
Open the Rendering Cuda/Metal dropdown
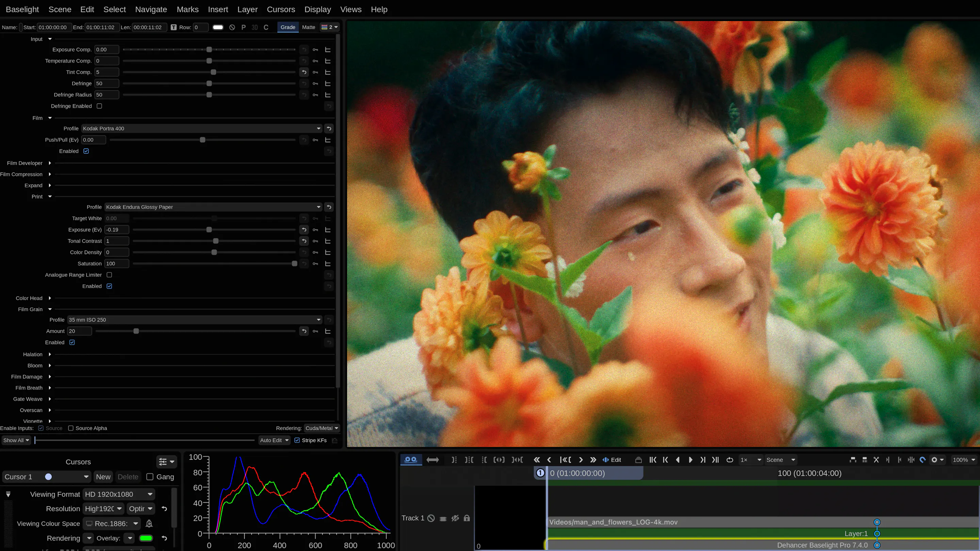click(322, 428)
